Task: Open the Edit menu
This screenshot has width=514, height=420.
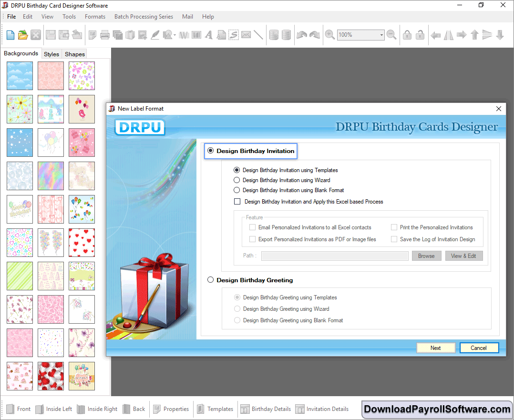Action: click(x=28, y=16)
